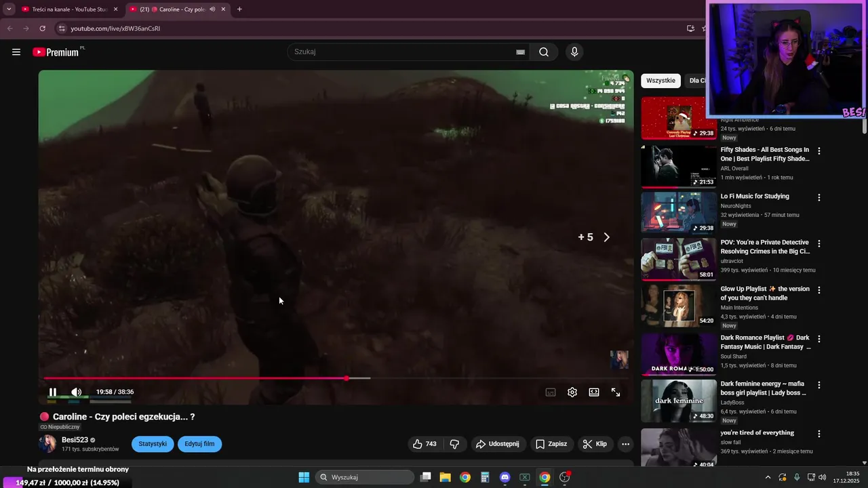The image size is (868, 488).
Task: Open Calculator from taskbar
Action: pyautogui.click(x=485, y=477)
